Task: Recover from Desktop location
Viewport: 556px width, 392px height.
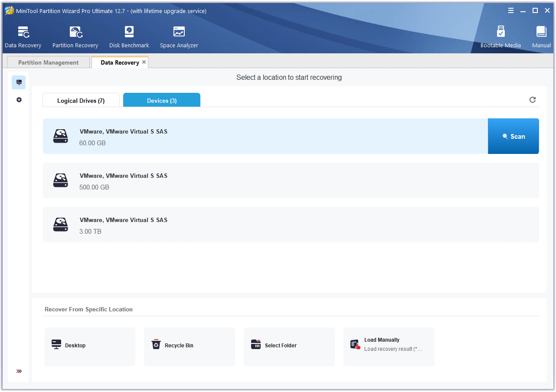Action: click(x=90, y=347)
